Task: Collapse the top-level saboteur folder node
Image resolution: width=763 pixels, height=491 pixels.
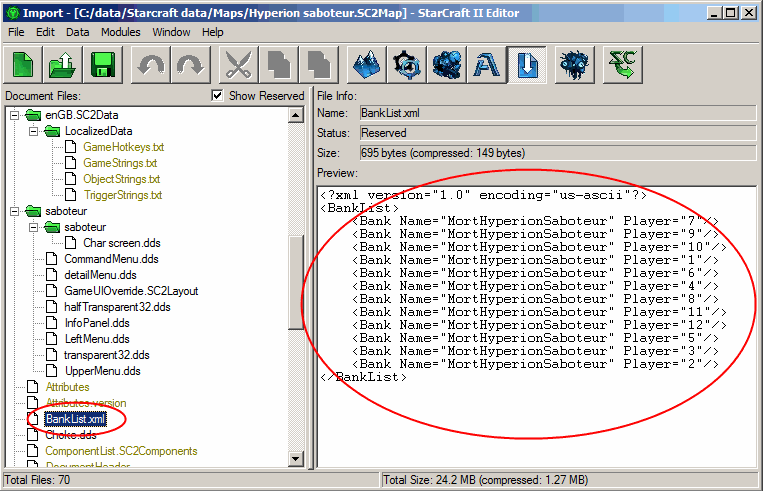Action: 15,211
